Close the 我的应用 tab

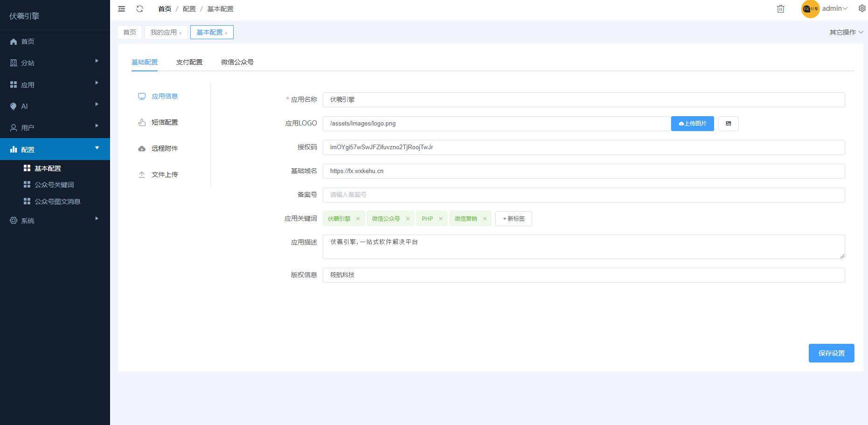(x=181, y=33)
